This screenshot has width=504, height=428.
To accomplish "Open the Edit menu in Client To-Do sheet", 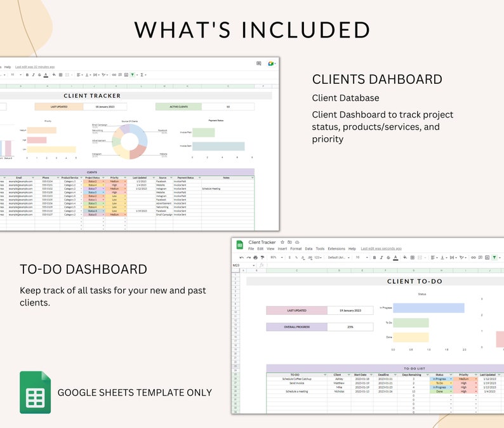I will [260, 249].
